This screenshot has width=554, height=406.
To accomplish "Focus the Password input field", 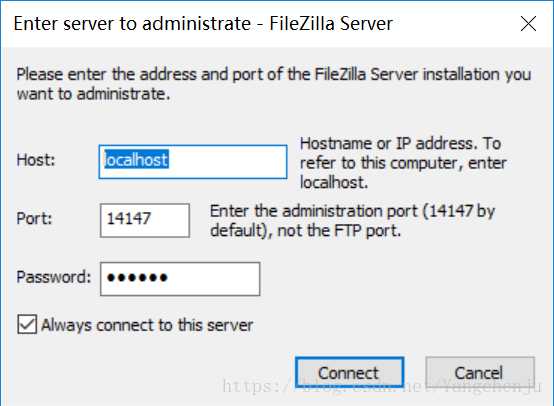I will click(x=180, y=279).
